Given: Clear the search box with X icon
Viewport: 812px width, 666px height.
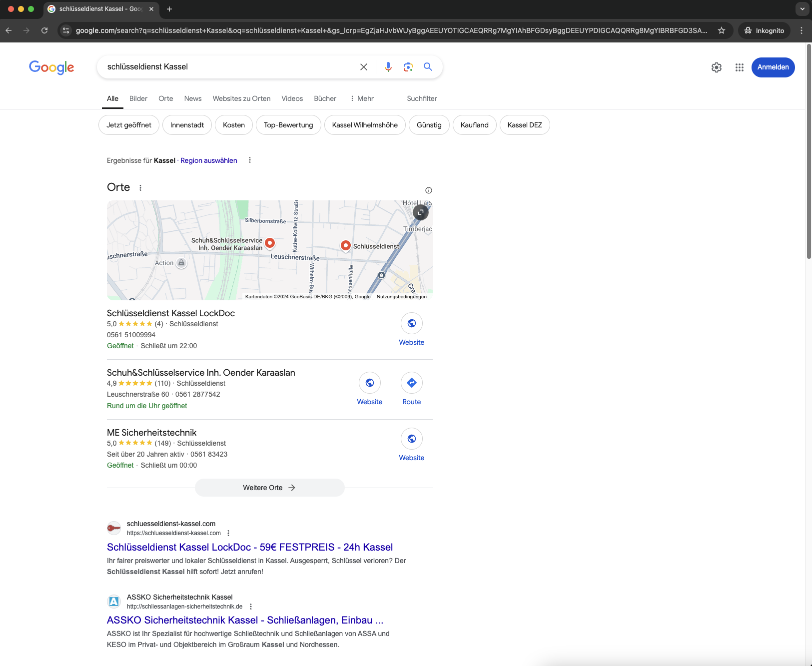Looking at the screenshot, I should click(364, 67).
